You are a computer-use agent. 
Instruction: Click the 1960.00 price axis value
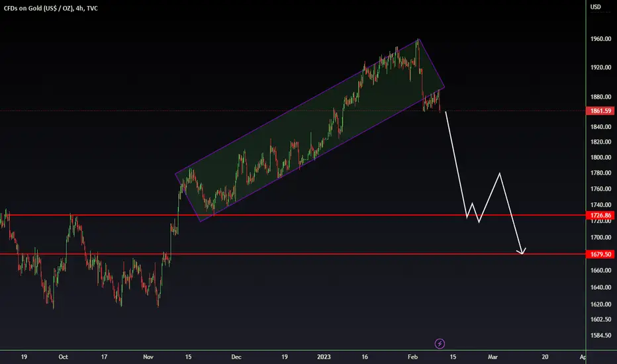[600, 39]
